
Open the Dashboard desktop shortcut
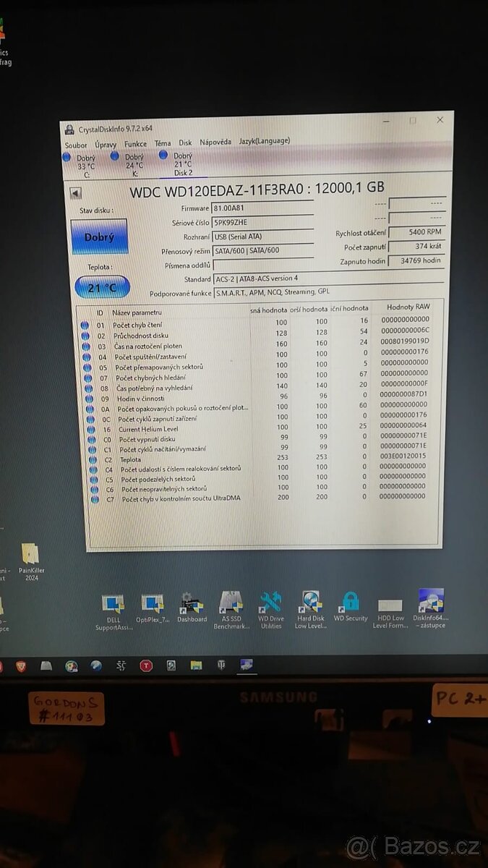click(192, 608)
